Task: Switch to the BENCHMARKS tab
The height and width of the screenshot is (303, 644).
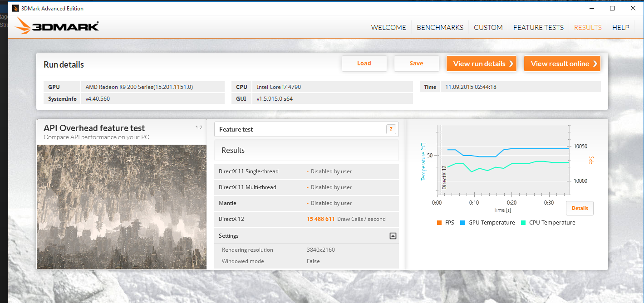Action: 440,27
